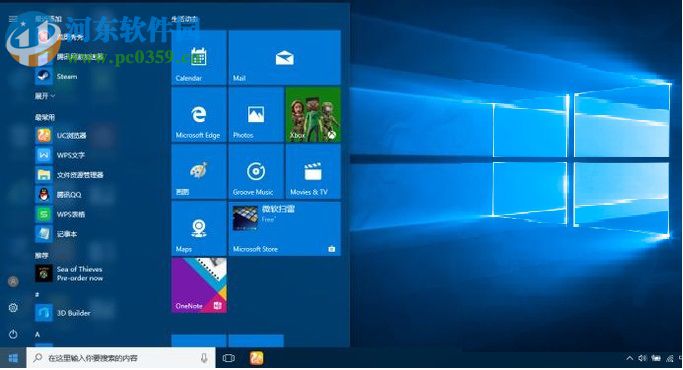Launch the purple OneNote tile
683x370 pixels.
pyautogui.click(x=199, y=285)
